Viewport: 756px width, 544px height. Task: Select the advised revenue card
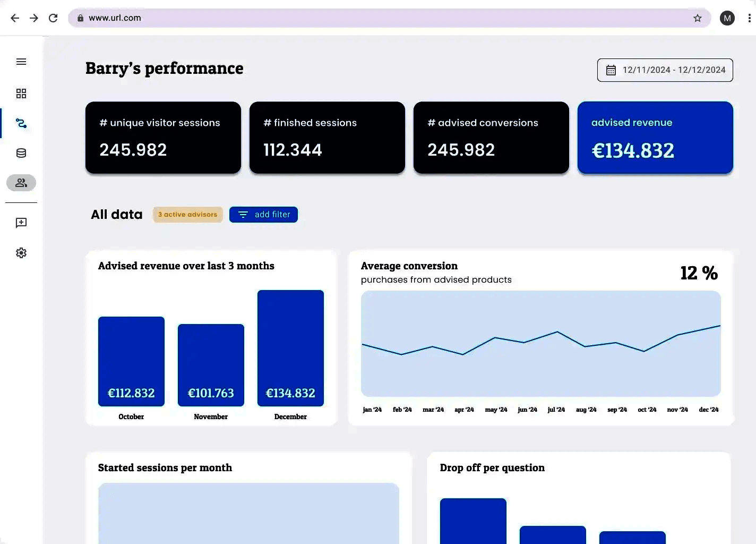tap(655, 138)
